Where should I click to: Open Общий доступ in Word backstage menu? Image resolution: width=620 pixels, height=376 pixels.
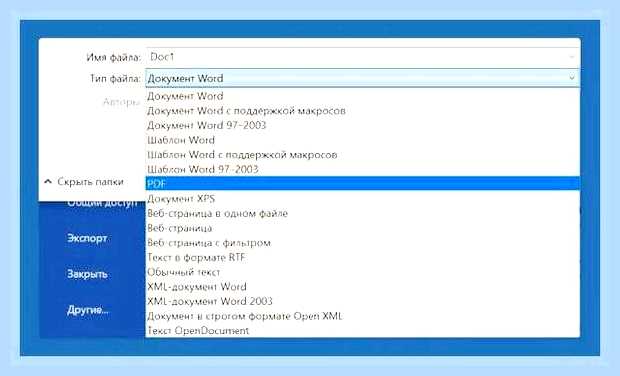(102, 203)
